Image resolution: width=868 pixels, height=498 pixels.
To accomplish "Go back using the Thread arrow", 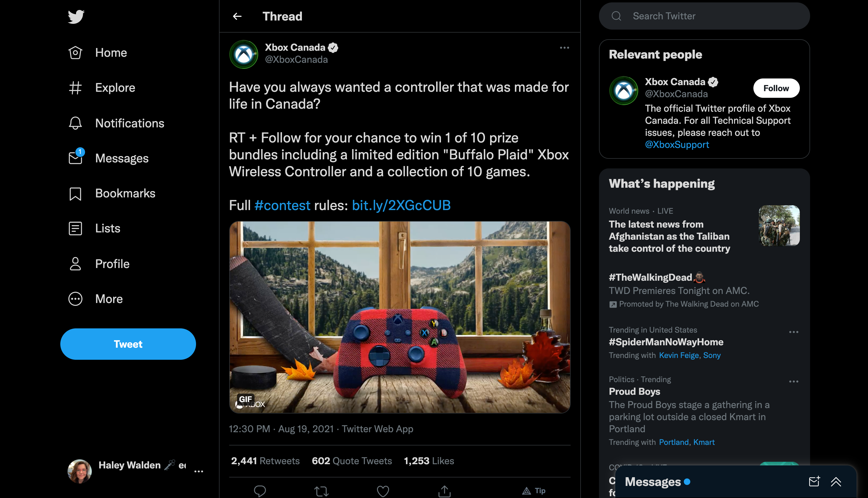I will point(237,16).
